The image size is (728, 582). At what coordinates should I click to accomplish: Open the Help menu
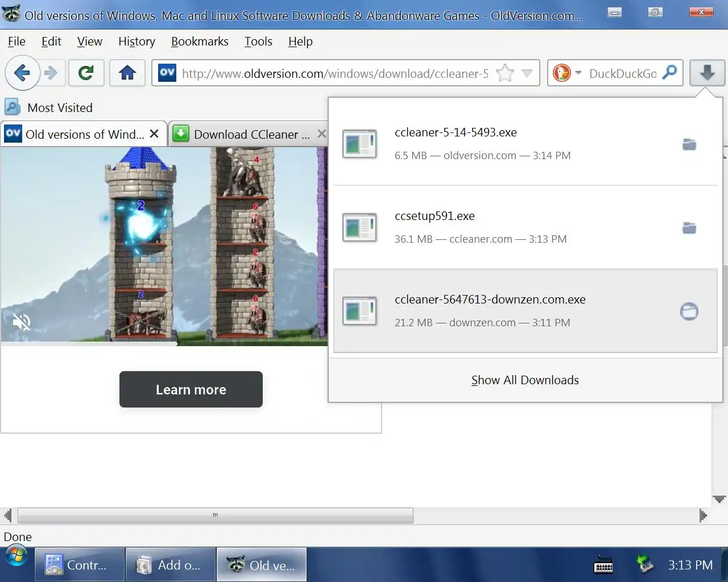[x=300, y=41]
